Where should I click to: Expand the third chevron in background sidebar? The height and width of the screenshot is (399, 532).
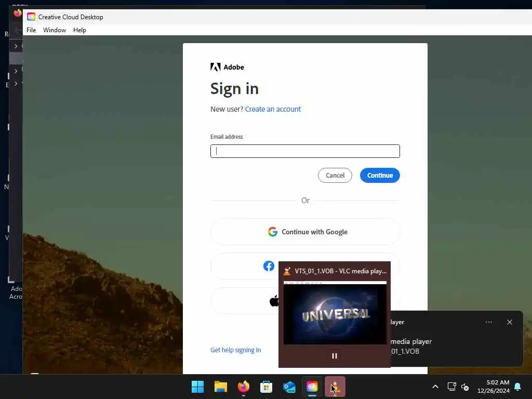click(16, 84)
